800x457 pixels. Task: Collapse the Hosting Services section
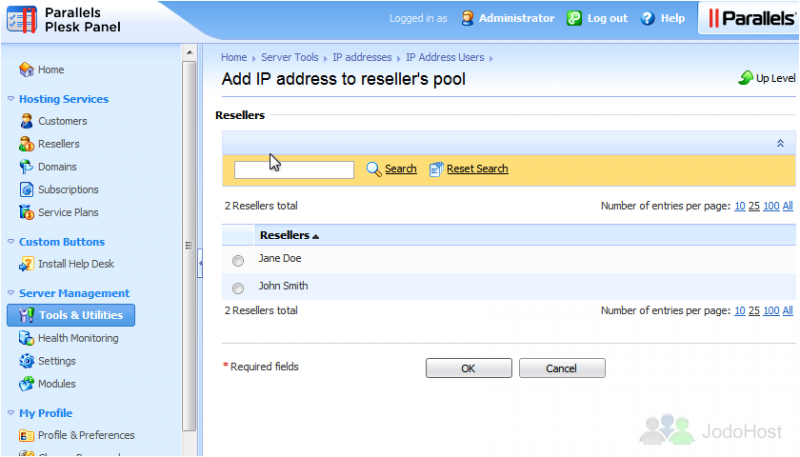coord(11,98)
